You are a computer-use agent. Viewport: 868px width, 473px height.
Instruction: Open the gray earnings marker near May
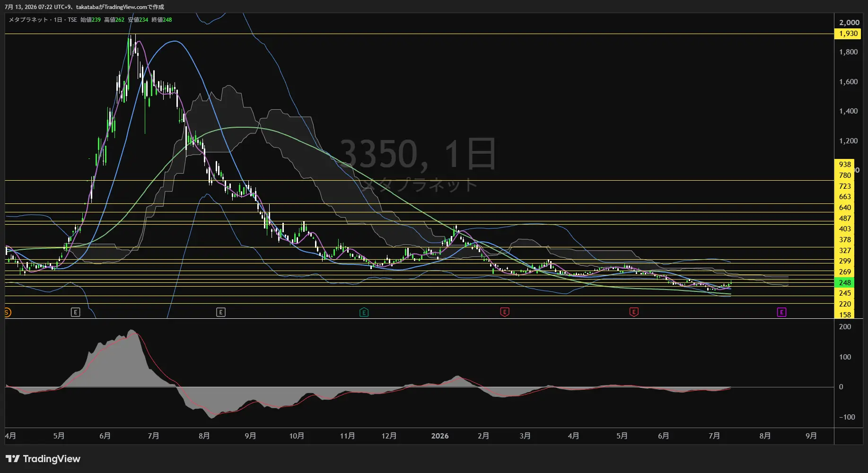click(75, 312)
